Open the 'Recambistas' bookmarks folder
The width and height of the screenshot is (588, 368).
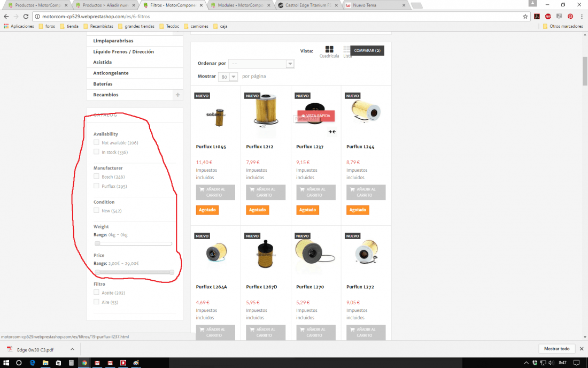(x=98, y=26)
